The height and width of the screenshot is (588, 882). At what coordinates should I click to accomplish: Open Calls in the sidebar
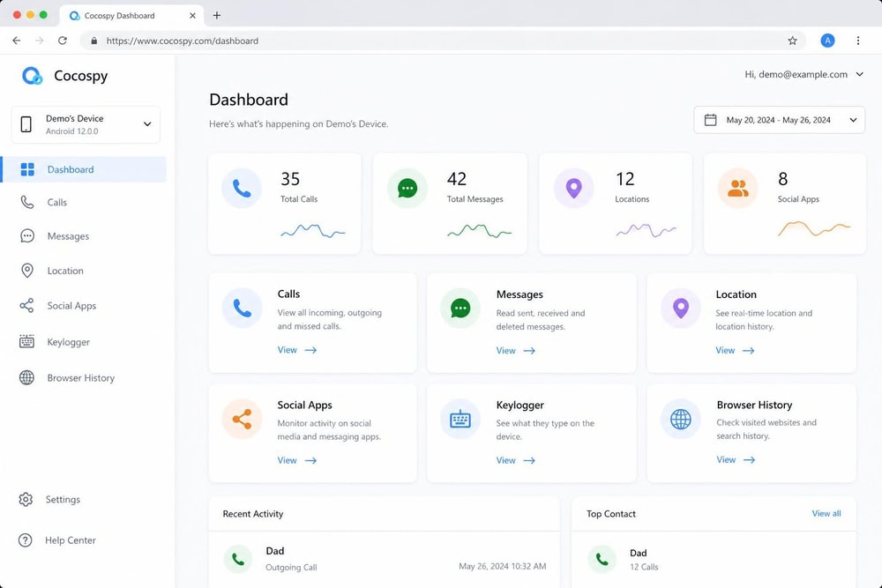pos(56,202)
